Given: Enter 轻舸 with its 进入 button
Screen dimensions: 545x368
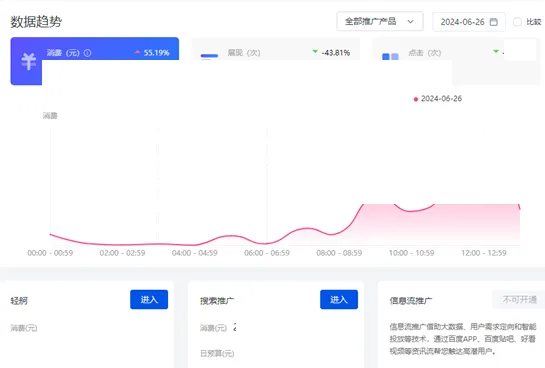Looking at the screenshot, I should pos(149,300).
